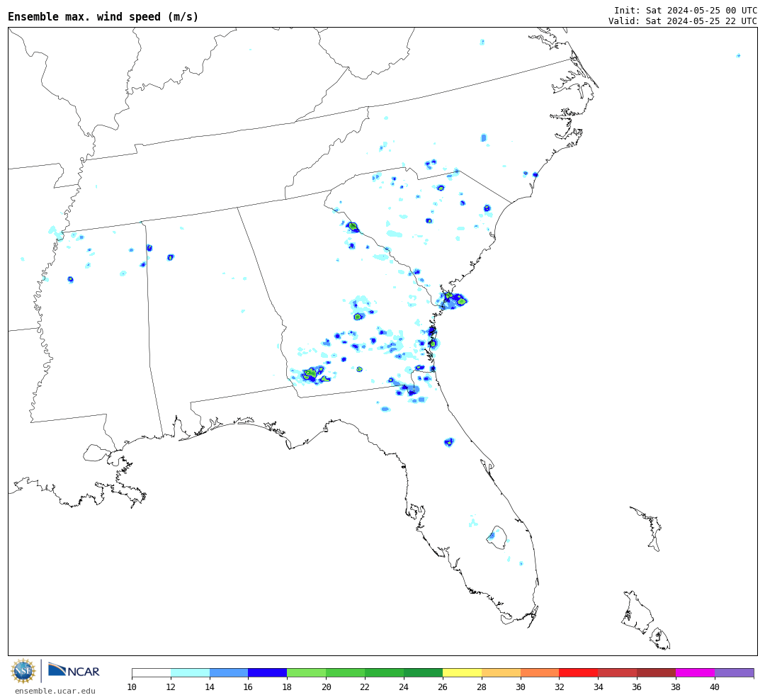The image size is (765, 700).
Task: Select the medium green 22-24 colorbar swatch
Action: point(385,672)
